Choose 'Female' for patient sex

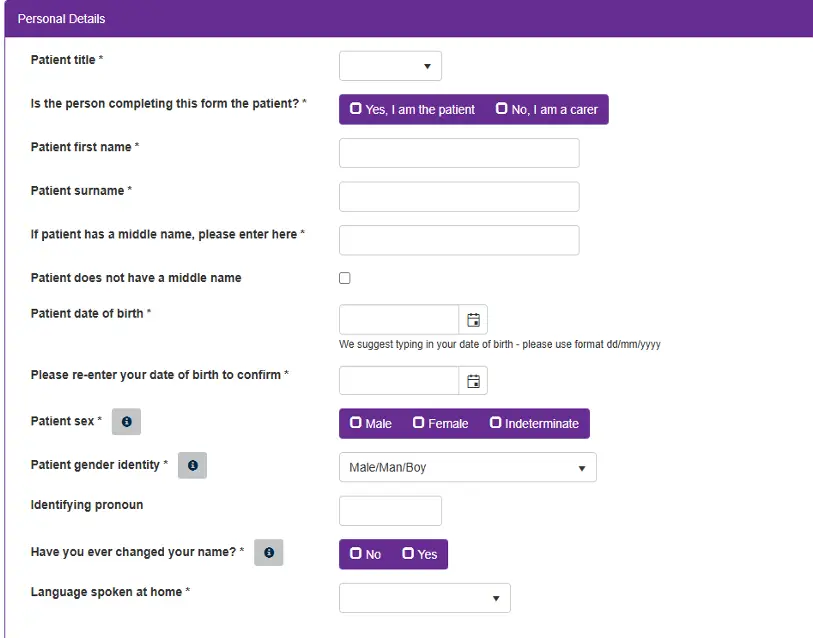pos(440,423)
